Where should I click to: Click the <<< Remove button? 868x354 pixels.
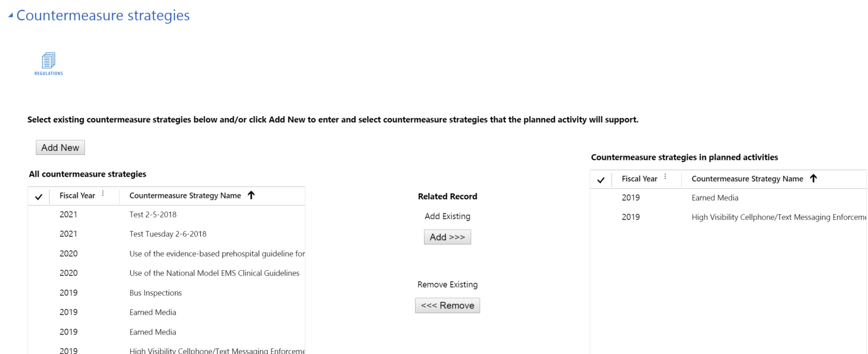[447, 305]
